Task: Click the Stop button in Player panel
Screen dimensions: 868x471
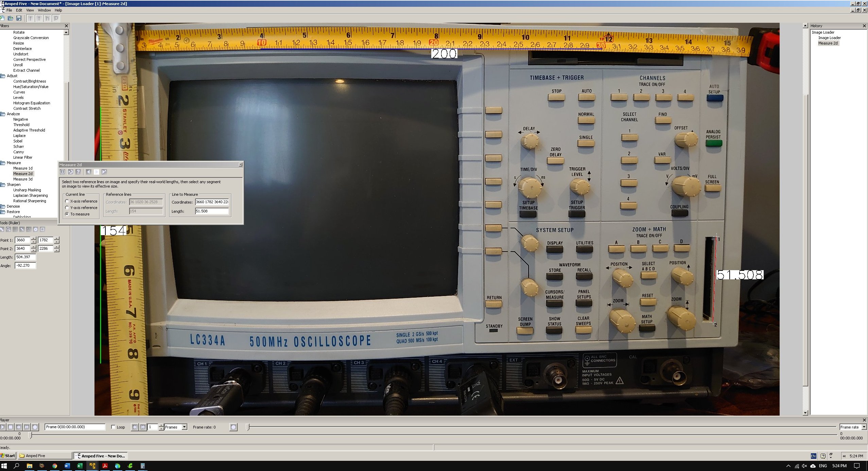Action: (x=11, y=427)
